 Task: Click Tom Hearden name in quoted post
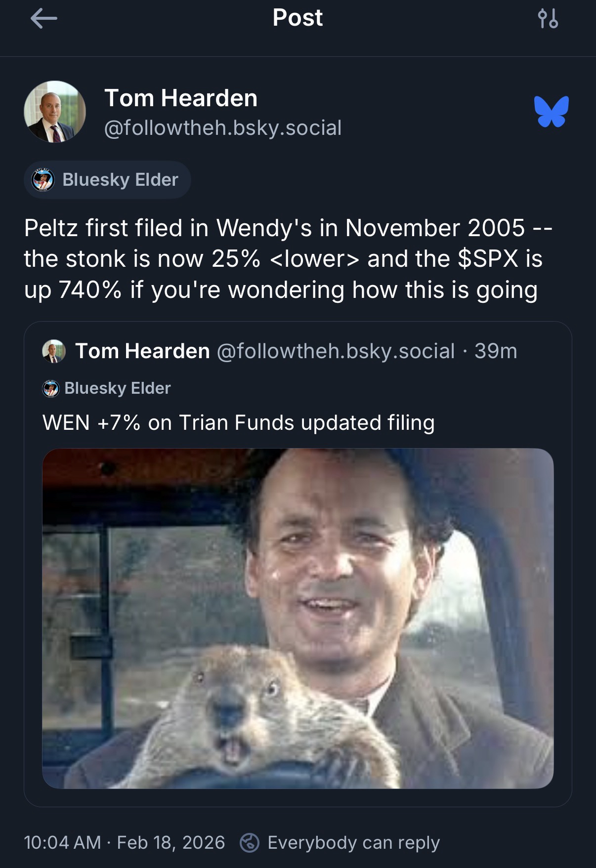point(142,351)
